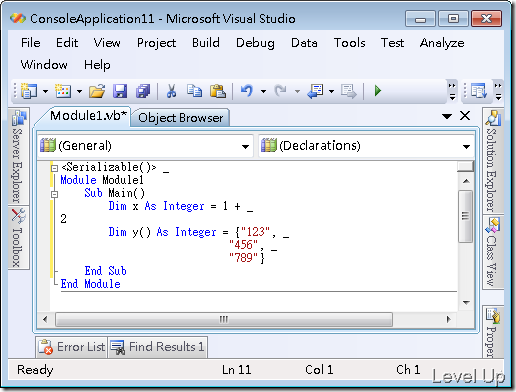Open the Server Explorer side panel
The height and width of the screenshot is (392, 516).
(18, 156)
